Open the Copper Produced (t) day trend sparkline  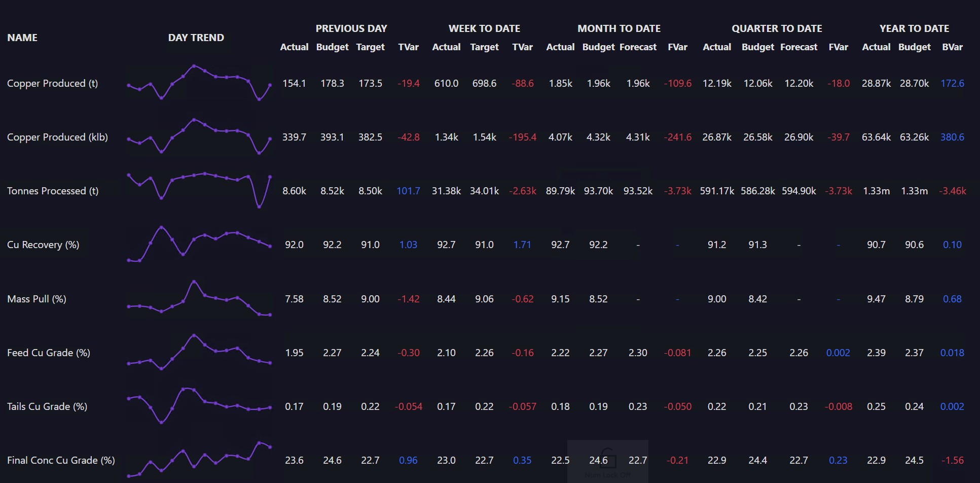coord(199,83)
